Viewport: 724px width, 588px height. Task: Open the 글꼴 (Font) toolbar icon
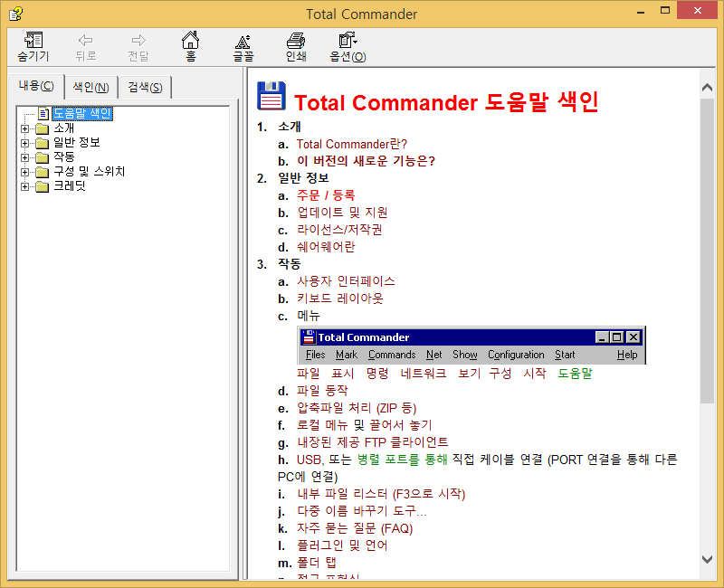pos(243,42)
